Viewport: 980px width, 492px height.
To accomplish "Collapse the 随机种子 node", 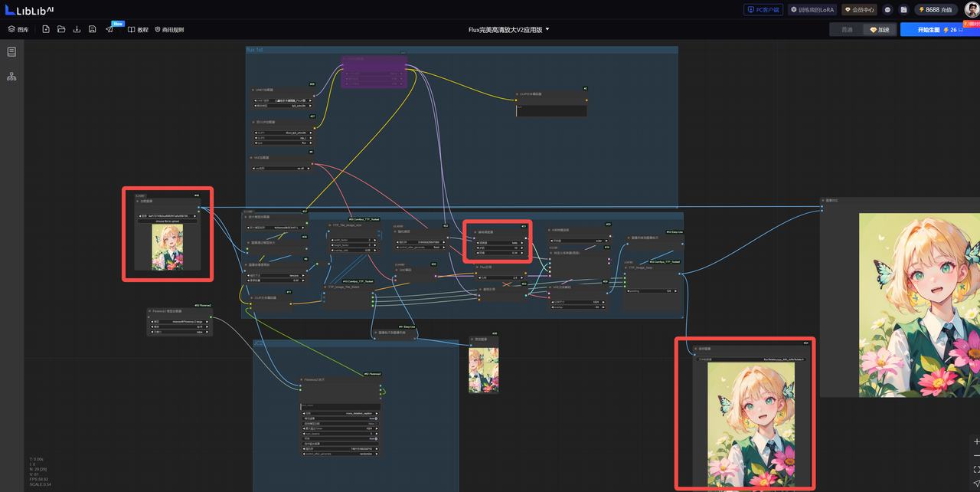I will pyautogui.click(x=396, y=232).
